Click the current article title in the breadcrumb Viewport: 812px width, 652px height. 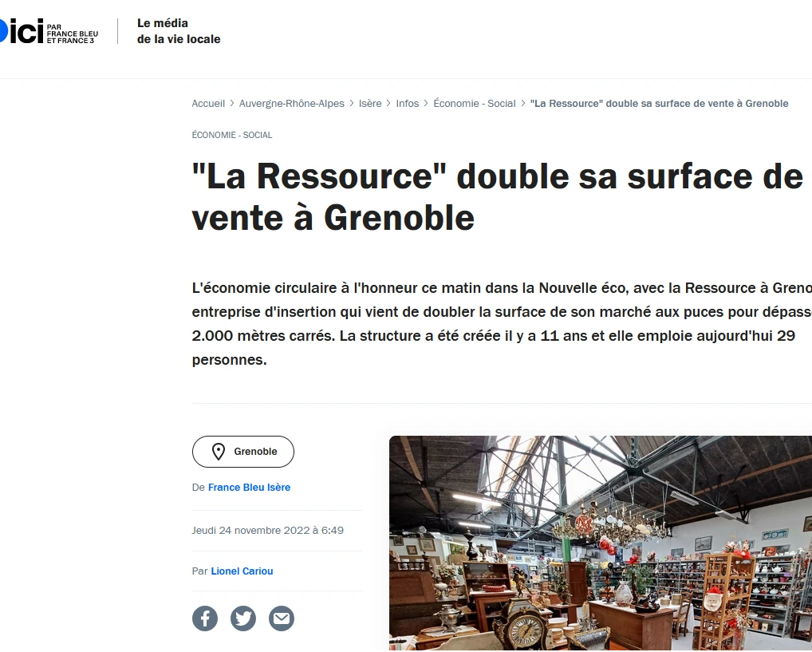click(x=659, y=103)
